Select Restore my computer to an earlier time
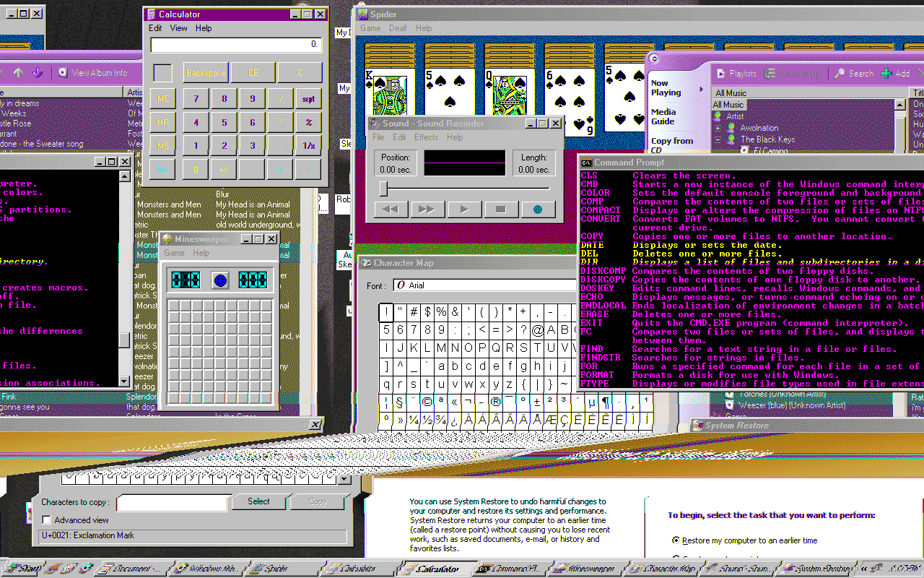 point(676,540)
